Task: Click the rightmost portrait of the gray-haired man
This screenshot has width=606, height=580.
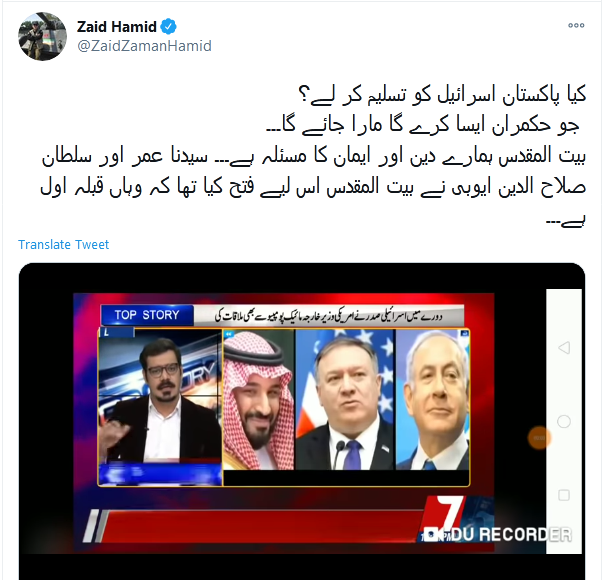Action: click(433, 399)
